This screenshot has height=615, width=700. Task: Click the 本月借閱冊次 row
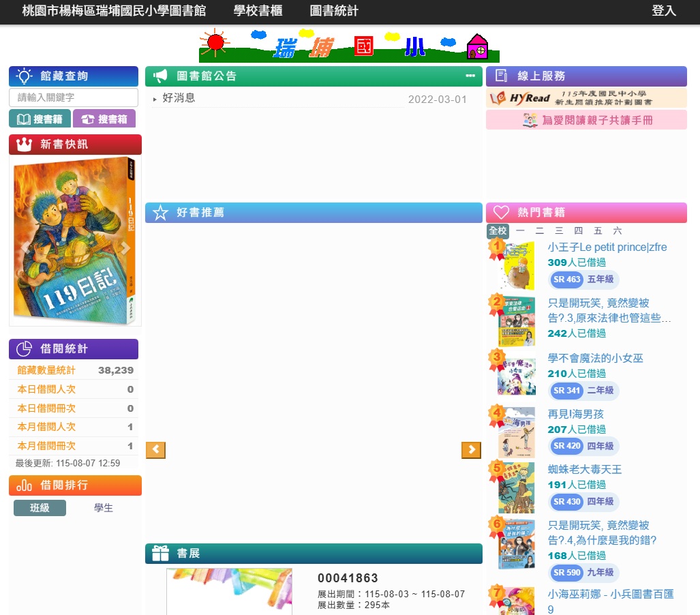click(x=74, y=446)
